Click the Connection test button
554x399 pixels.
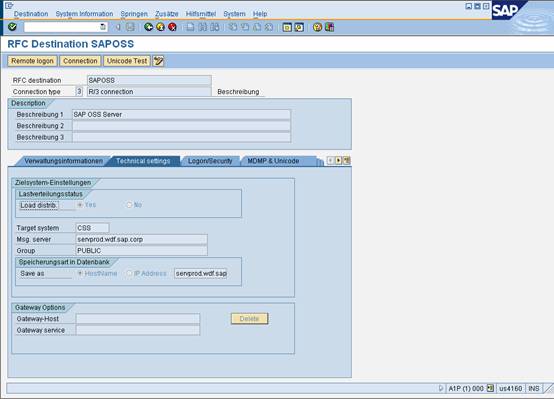[x=80, y=61]
